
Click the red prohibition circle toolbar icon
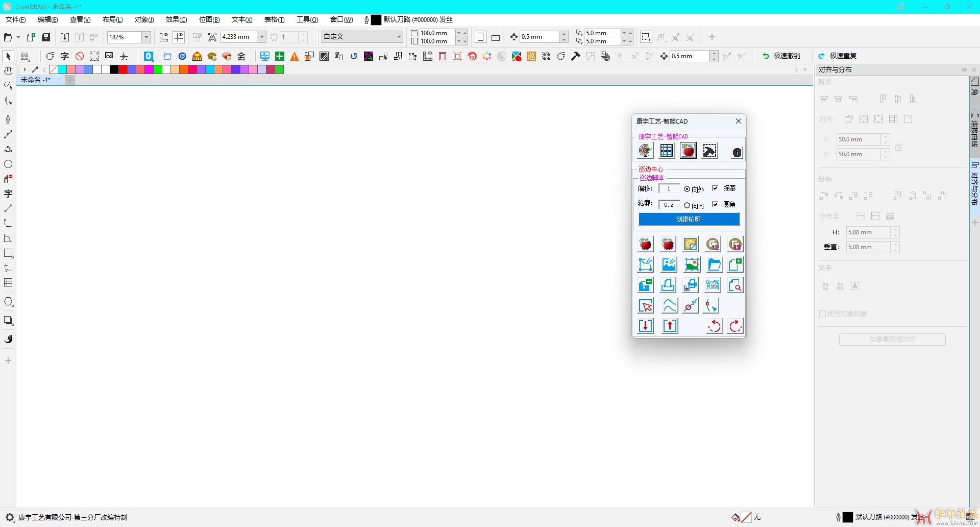tap(80, 56)
